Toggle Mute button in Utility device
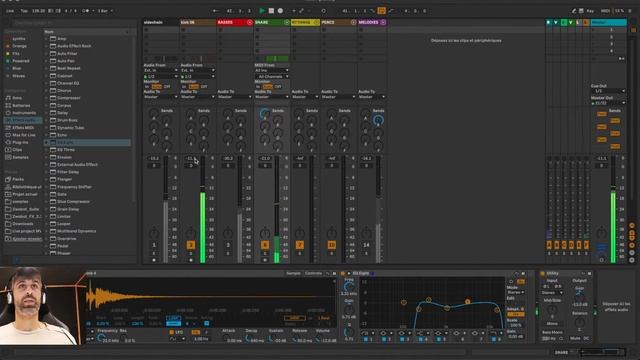The height and width of the screenshot is (360, 640). 575,338
